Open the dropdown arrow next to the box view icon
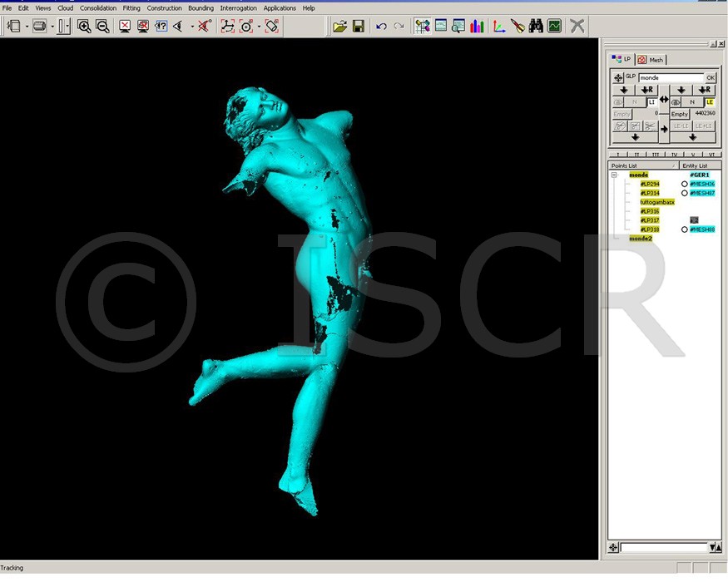This screenshot has width=728, height=582. 27,27
